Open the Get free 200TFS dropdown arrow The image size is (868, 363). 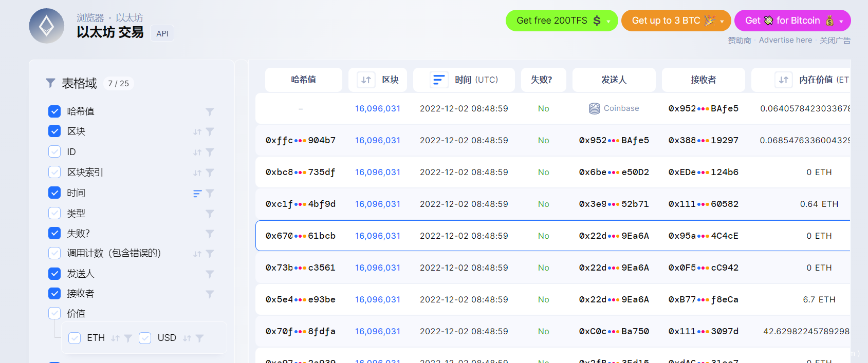(x=608, y=21)
